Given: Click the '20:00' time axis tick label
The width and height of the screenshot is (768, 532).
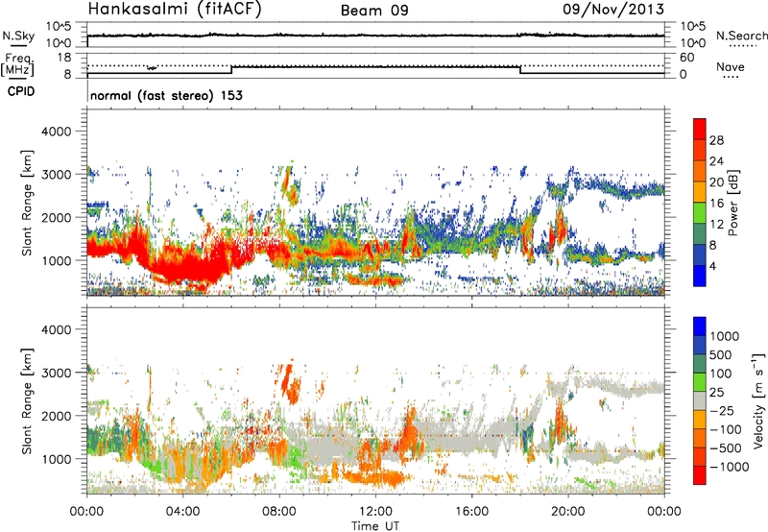Looking at the screenshot, I should point(567,512).
